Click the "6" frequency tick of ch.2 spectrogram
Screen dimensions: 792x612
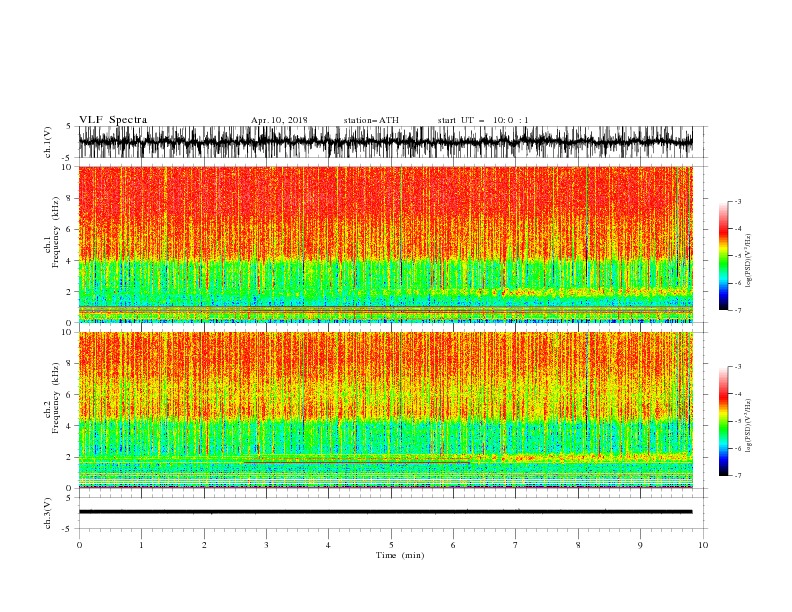[70, 395]
